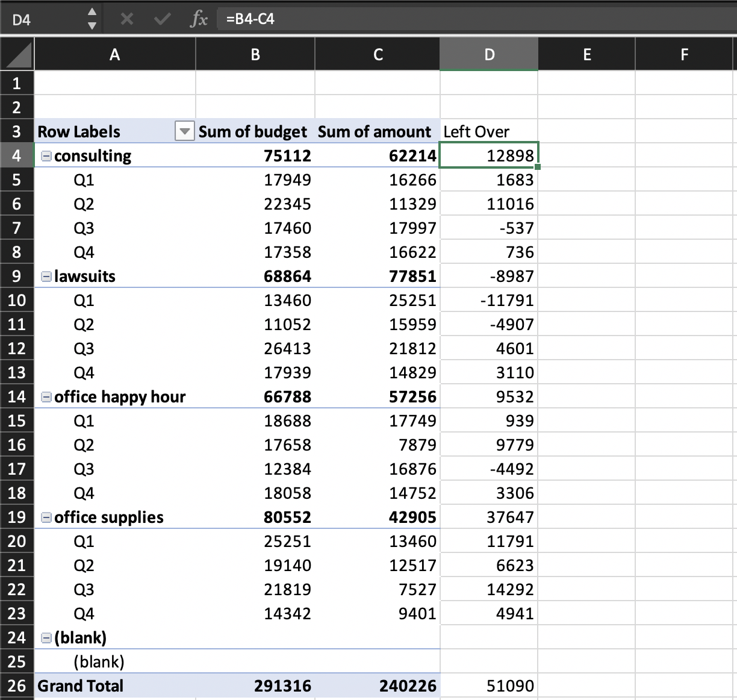This screenshot has height=700, width=737.
Task: Select column B header
Action: 255,55
